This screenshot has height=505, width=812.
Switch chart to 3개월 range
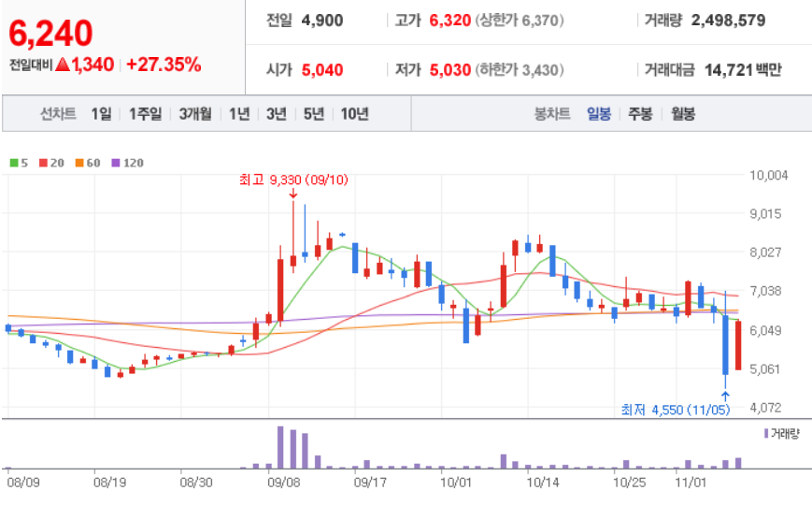pyautogui.click(x=195, y=113)
